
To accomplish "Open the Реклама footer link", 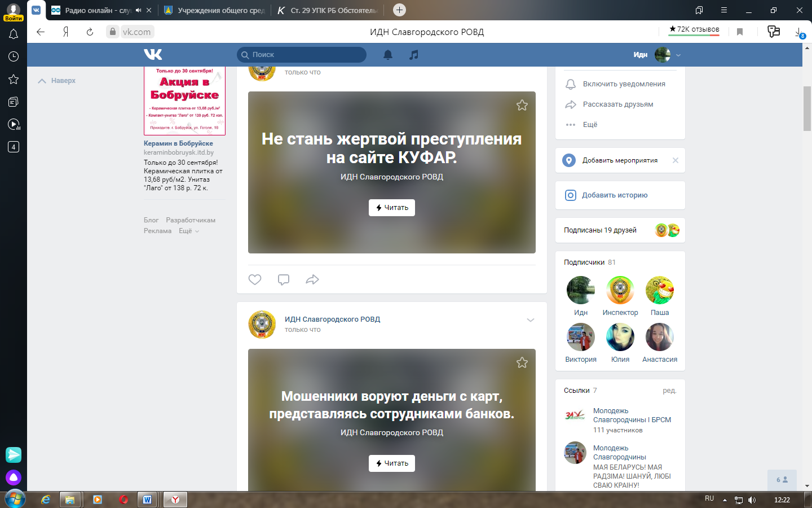I will 157,231.
